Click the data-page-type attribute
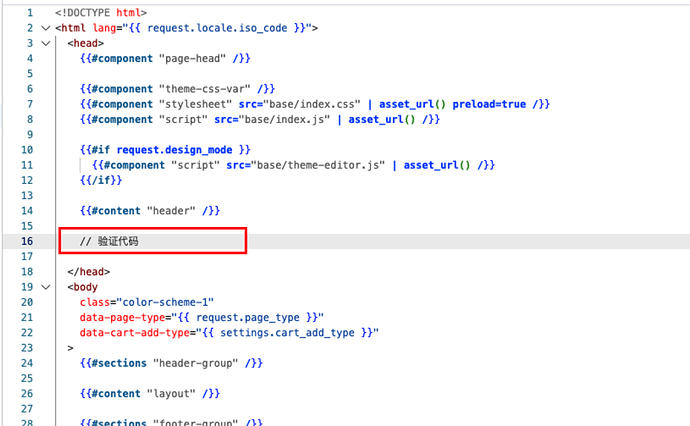This screenshot has width=690, height=426. tap(202, 317)
